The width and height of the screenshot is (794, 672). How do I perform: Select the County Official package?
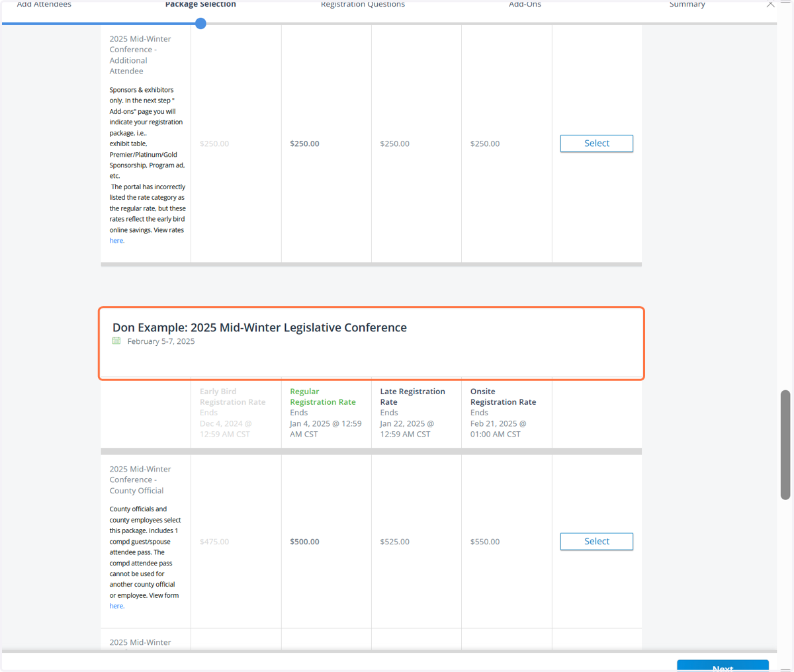(x=597, y=542)
